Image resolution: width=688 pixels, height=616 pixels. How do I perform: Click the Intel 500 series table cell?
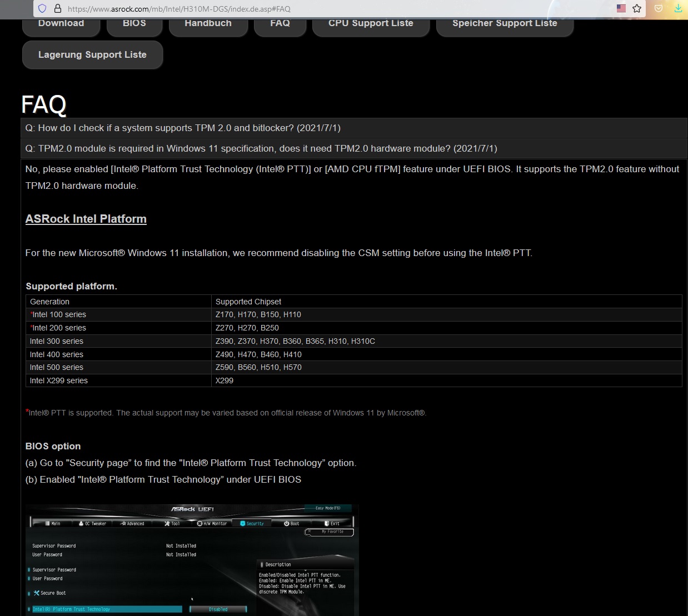(118, 367)
